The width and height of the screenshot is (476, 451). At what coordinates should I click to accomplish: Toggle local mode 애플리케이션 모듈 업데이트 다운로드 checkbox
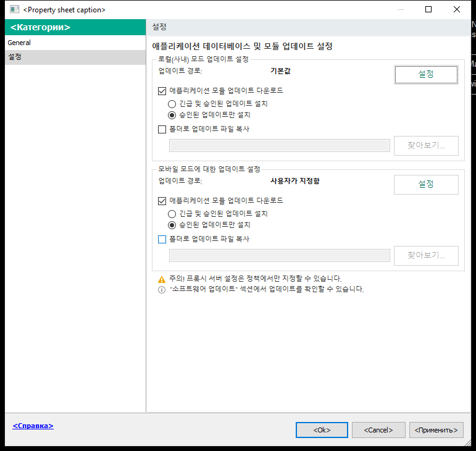click(162, 91)
